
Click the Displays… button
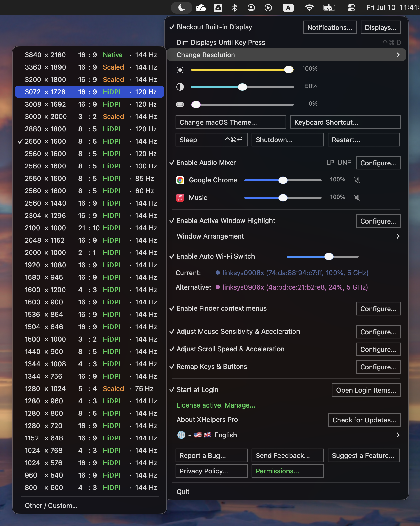pos(381,27)
